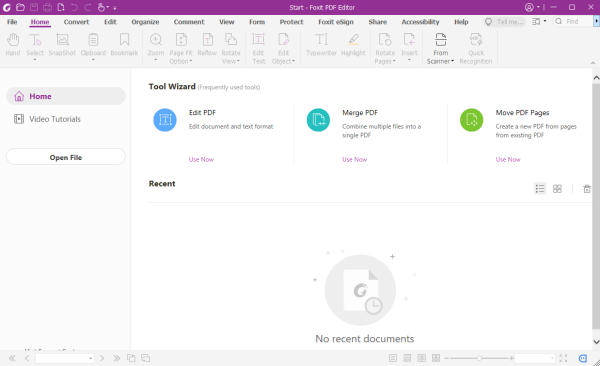Go to first page button
The height and width of the screenshot is (366, 600).
(x=12, y=358)
